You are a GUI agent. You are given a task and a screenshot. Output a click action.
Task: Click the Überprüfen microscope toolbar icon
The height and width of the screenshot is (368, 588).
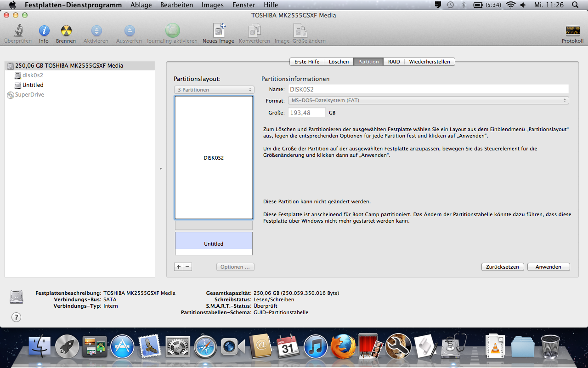(18, 31)
